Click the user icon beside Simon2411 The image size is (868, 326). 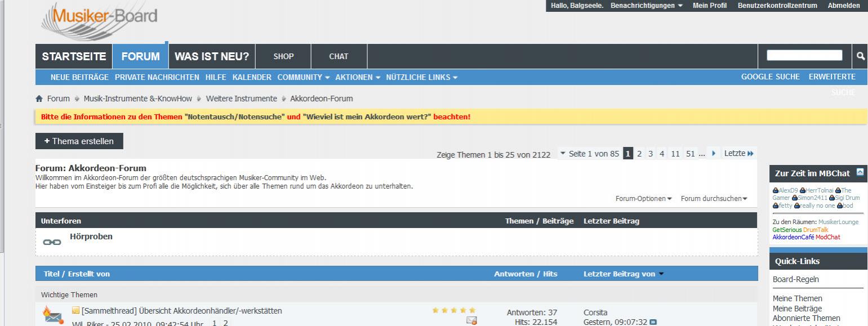pos(795,198)
